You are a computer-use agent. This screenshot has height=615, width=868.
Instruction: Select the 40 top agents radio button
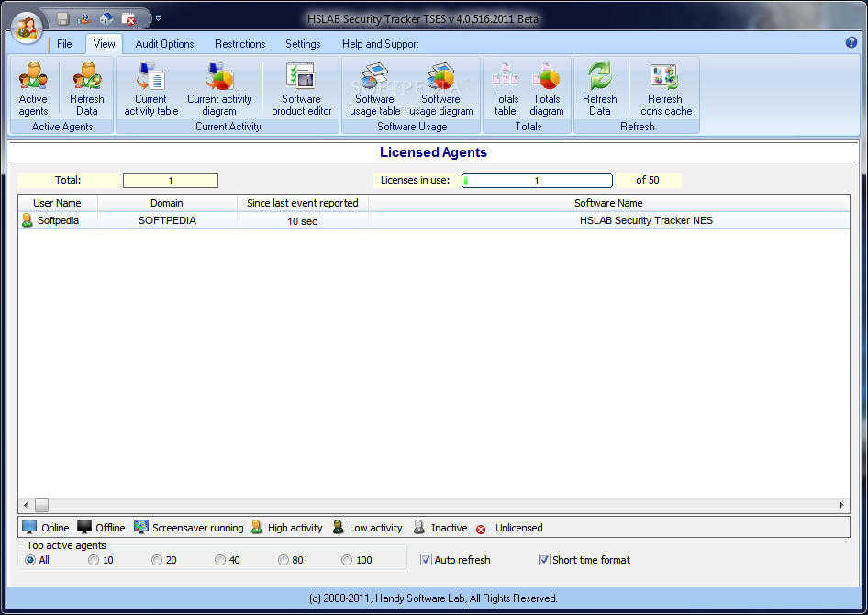tap(220, 560)
